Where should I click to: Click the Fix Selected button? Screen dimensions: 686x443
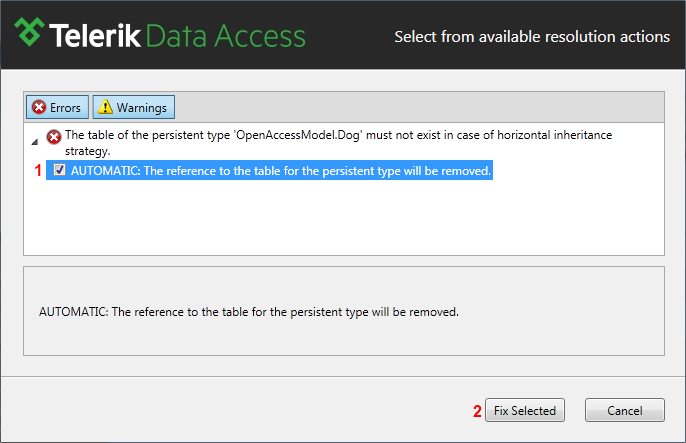click(x=525, y=410)
